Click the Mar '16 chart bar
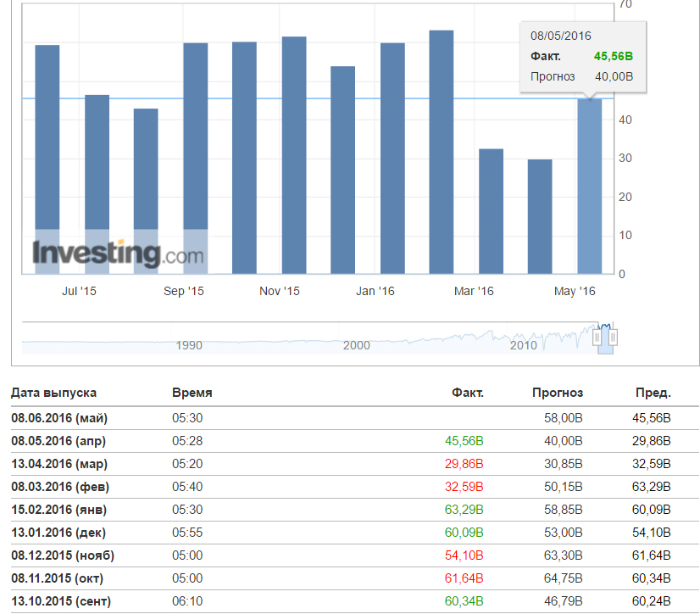Screen dimensions: 700x614 [x=491, y=212]
